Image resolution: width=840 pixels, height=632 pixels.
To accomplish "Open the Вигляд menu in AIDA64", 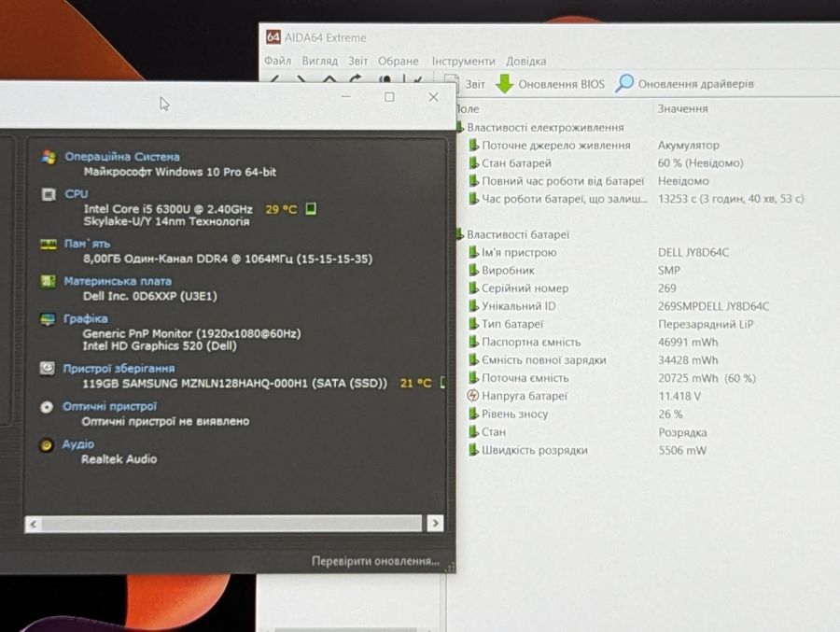I will 319,61.
